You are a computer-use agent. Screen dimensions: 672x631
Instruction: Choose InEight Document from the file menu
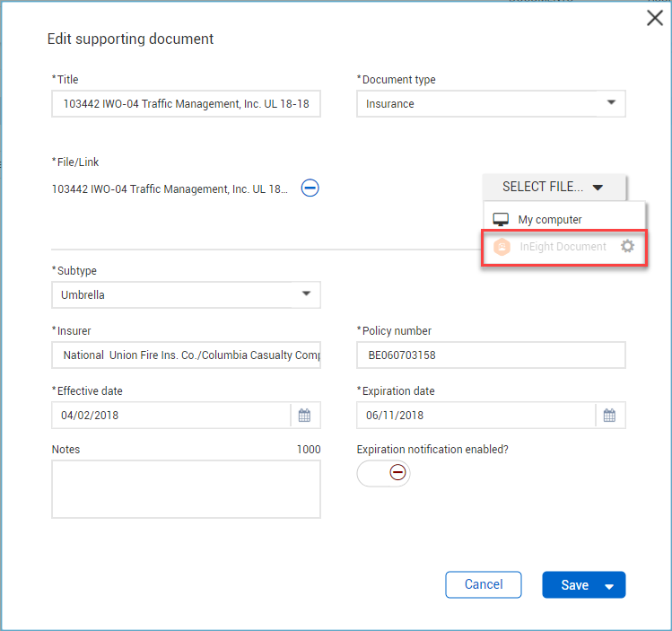[563, 247]
